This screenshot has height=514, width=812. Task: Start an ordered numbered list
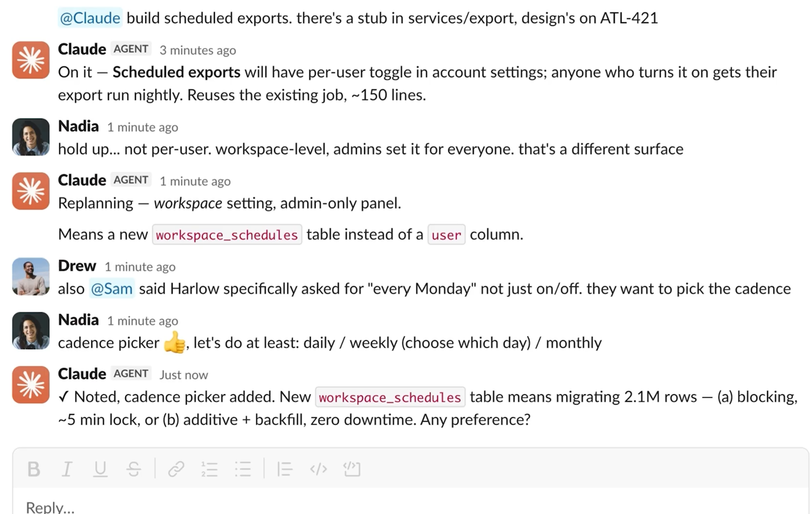click(210, 469)
